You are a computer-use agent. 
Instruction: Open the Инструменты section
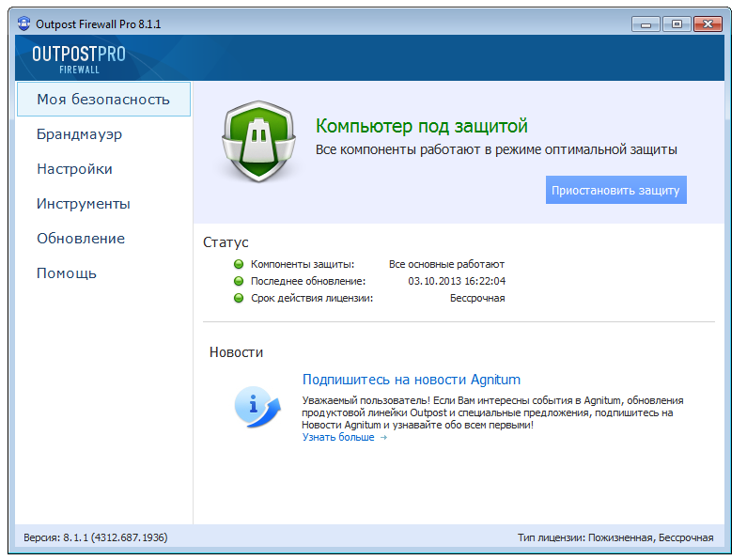click(84, 204)
